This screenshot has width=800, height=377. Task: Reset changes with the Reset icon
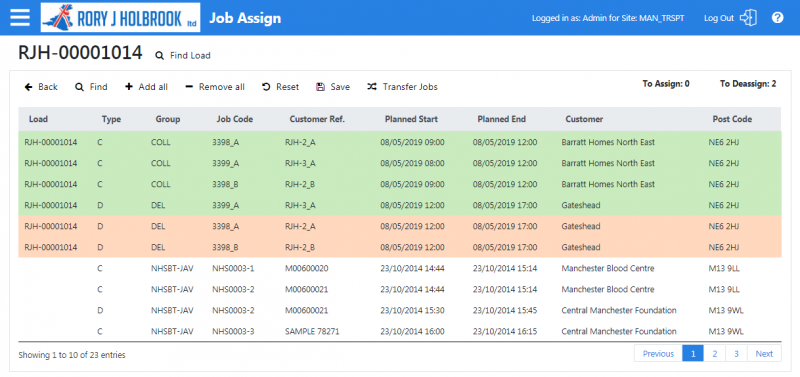pos(266,87)
